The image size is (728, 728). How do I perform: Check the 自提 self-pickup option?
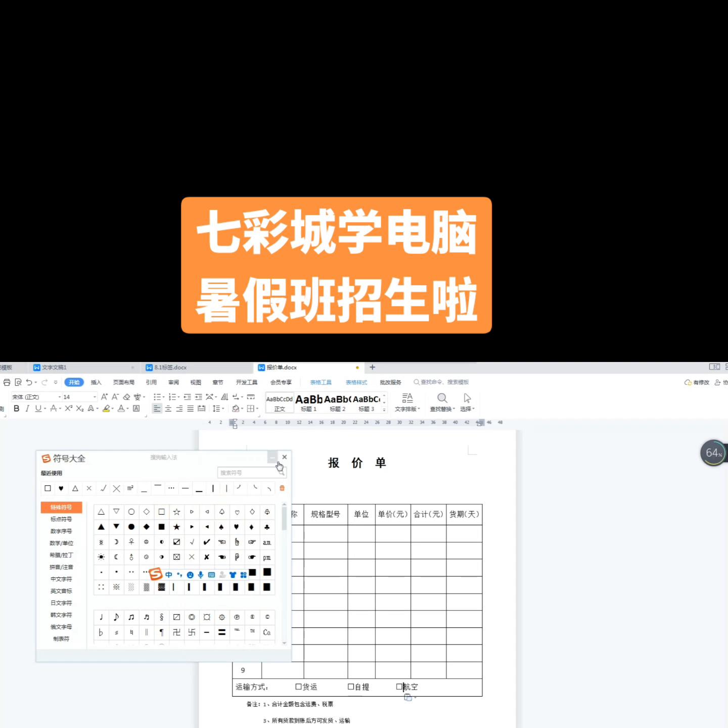point(350,687)
